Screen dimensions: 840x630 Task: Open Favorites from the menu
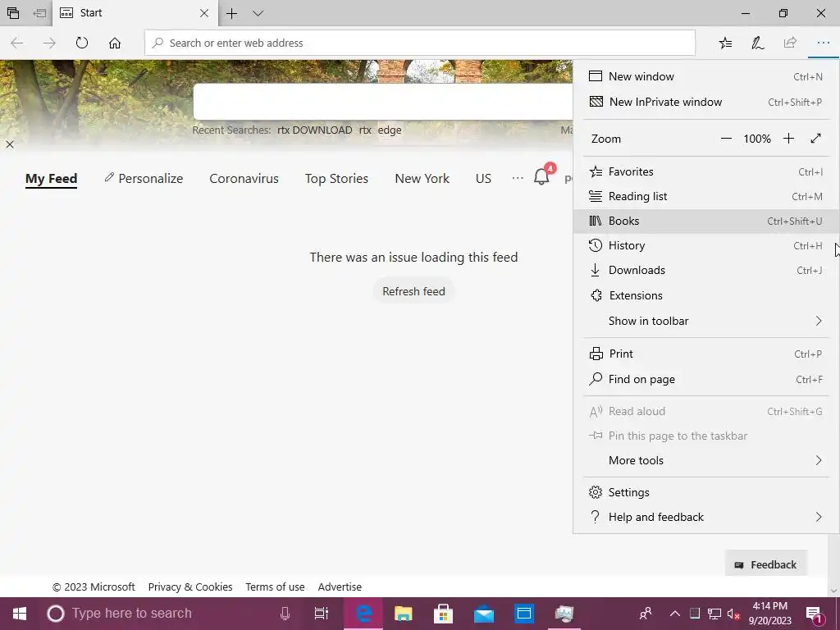[706, 172]
